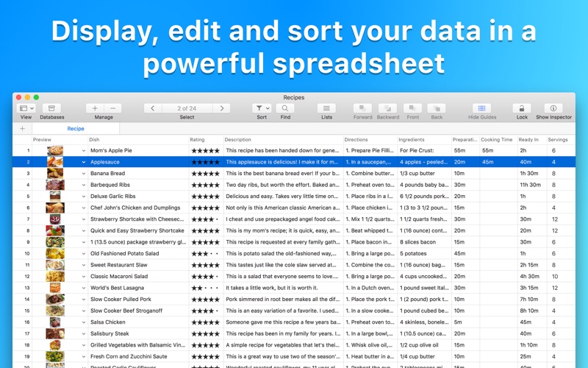Screen dimensions: 588x368
Task: Set star rating for Classic Macaroni Salad
Action: pos(205,277)
